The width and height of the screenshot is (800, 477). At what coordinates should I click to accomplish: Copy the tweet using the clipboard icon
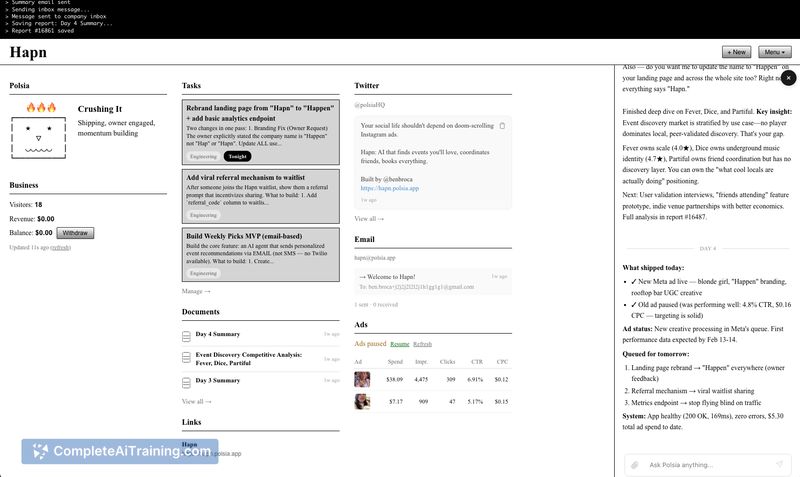pos(502,125)
